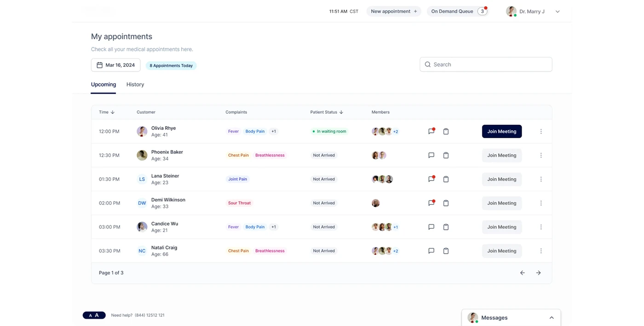Go to next page arrow

[x=538, y=273]
